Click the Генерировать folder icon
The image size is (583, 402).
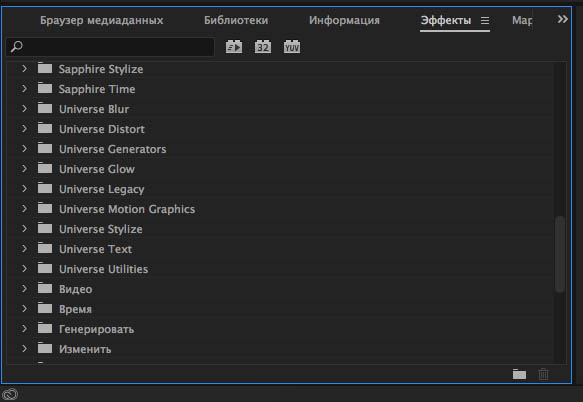pos(45,328)
